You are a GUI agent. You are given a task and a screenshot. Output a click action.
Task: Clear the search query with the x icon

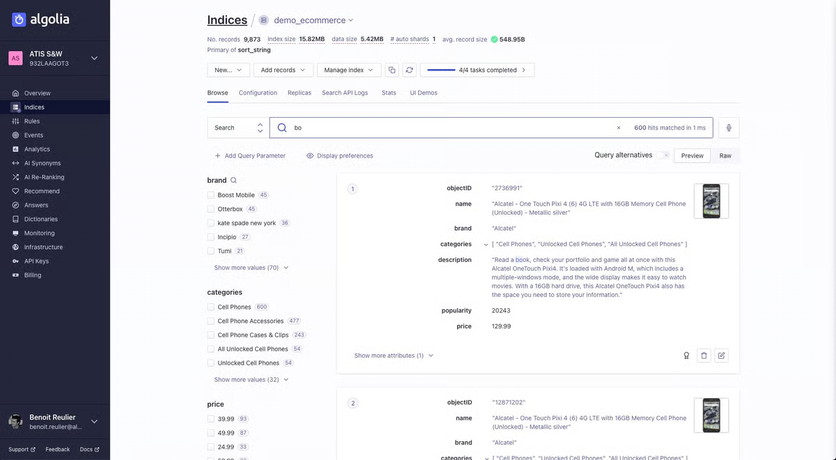coord(618,128)
